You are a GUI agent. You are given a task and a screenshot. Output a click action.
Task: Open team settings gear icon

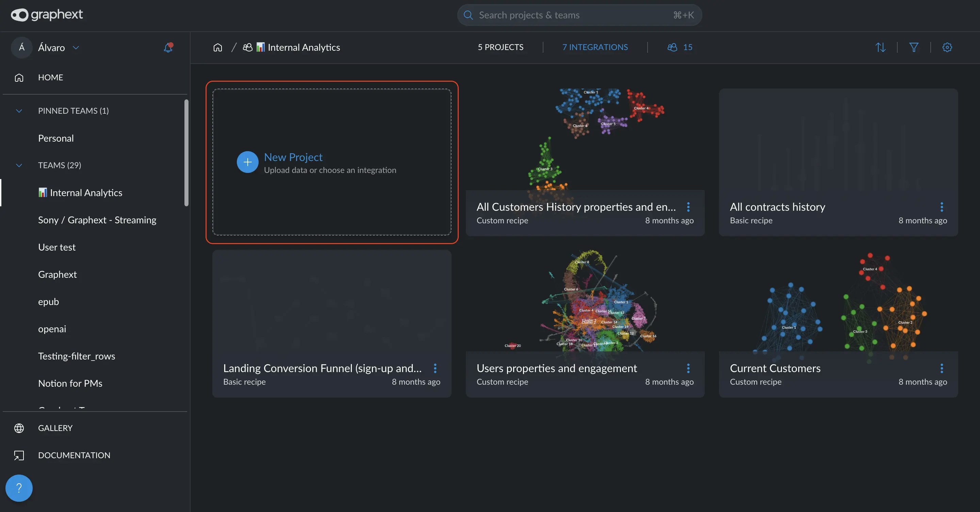click(x=947, y=47)
